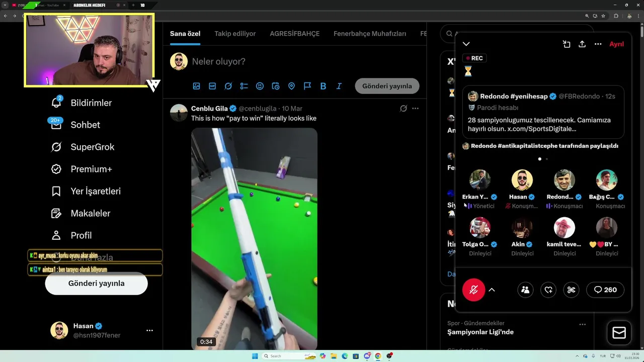The image size is (644, 362).
Task: Select listener kamil teve... avatar
Action: [565, 227]
